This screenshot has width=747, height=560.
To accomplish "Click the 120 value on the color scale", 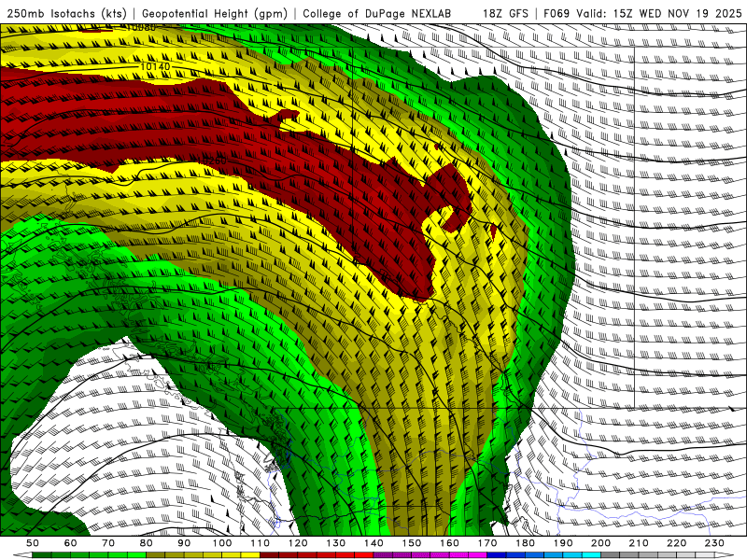I will tap(298, 543).
